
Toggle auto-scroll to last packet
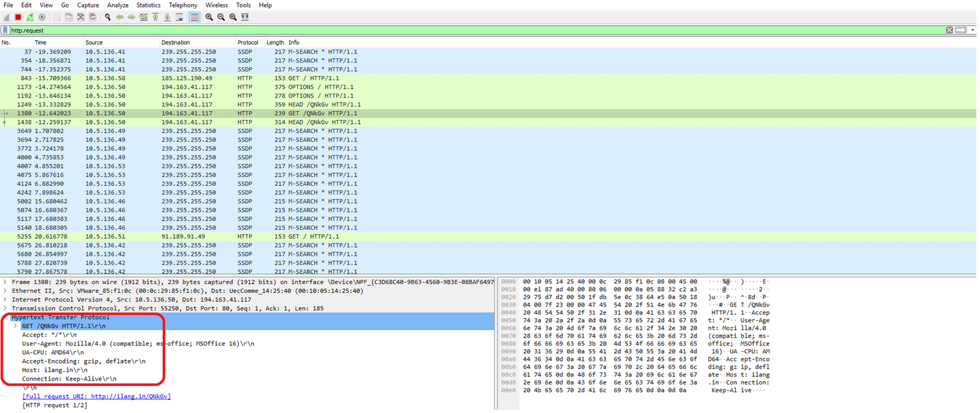[180, 17]
